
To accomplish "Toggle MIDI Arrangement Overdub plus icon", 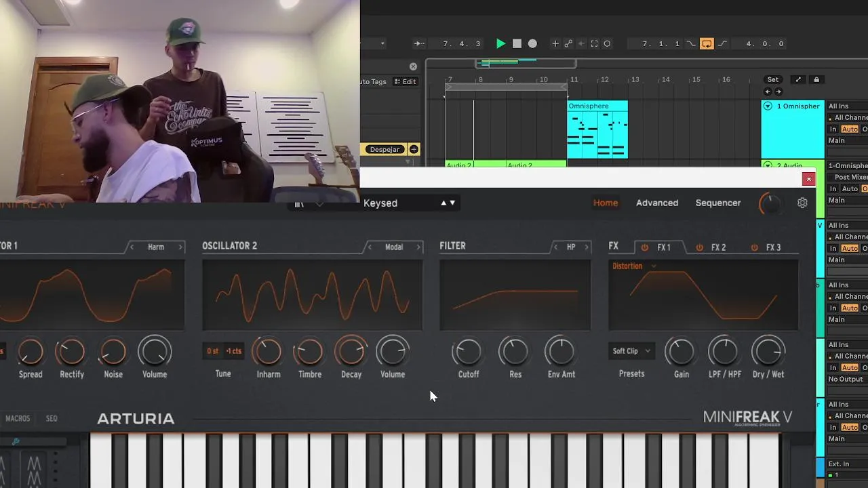I will [555, 43].
